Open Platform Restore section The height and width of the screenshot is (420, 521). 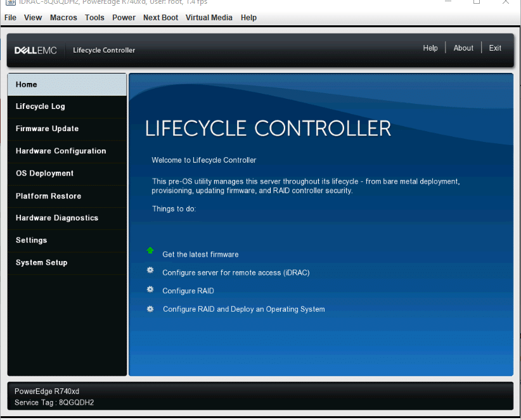67,196
